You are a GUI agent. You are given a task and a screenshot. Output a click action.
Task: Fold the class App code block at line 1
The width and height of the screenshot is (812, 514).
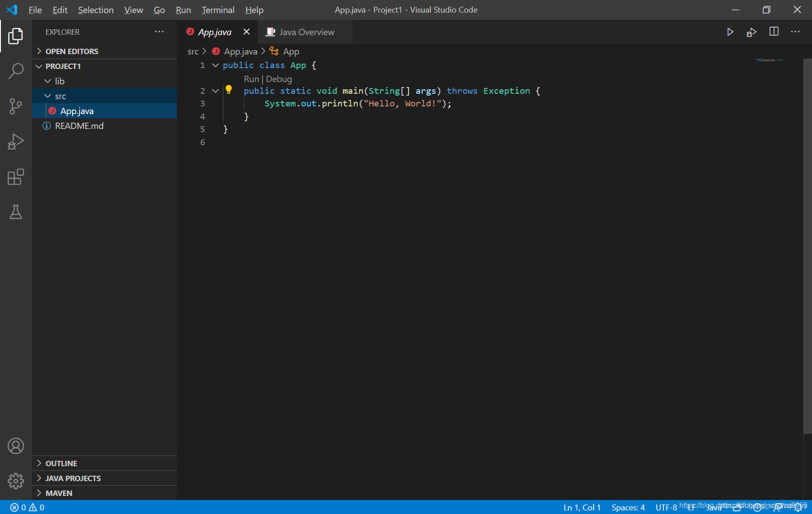(x=216, y=65)
